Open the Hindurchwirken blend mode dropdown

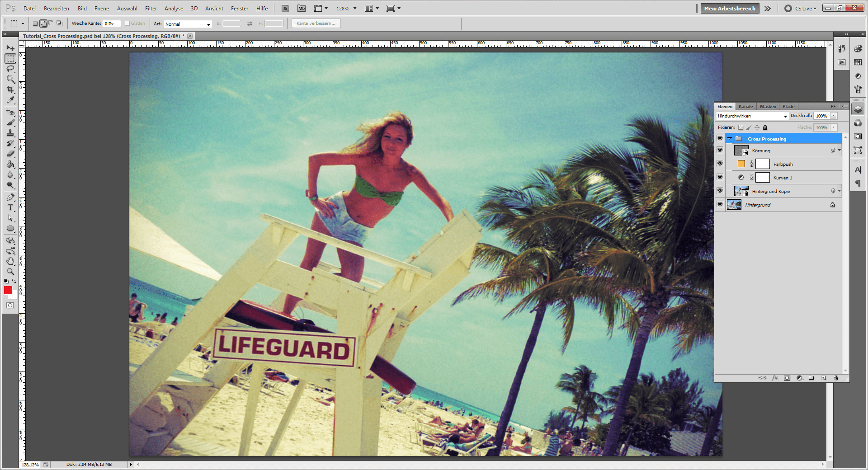752,116
